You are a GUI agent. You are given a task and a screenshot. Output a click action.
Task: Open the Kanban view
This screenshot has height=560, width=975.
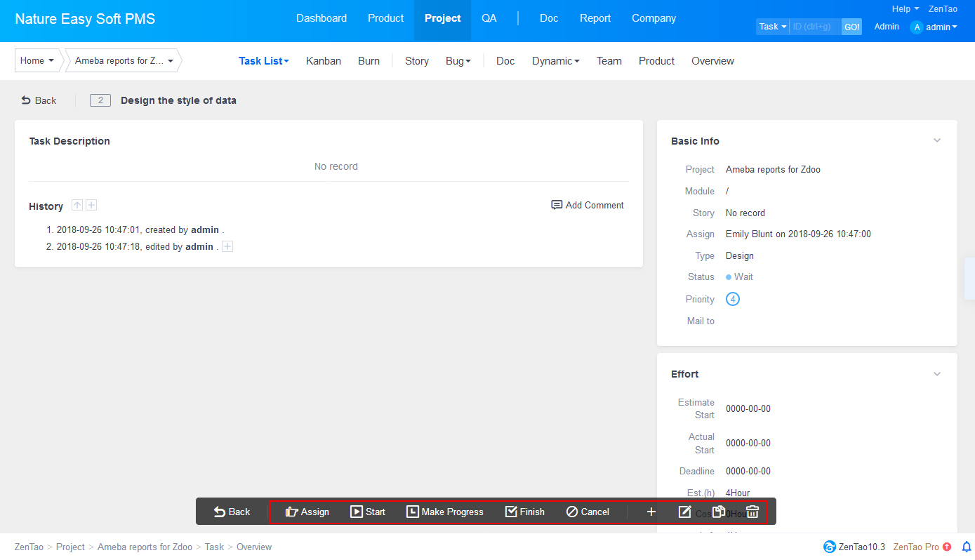click(324, 61)
